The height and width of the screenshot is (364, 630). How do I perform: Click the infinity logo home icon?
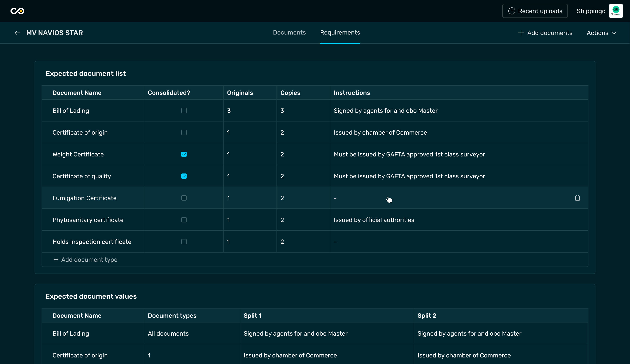click(17, 11)
